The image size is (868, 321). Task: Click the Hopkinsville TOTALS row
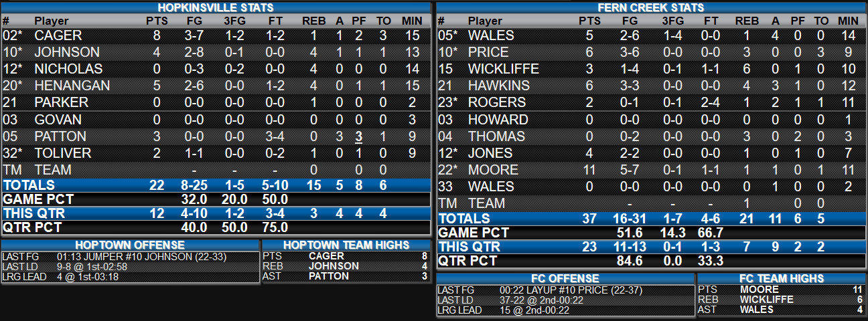point(216,185)
